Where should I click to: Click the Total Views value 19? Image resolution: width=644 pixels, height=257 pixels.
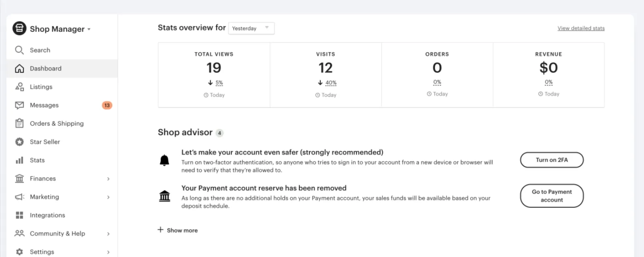[214, 68]
